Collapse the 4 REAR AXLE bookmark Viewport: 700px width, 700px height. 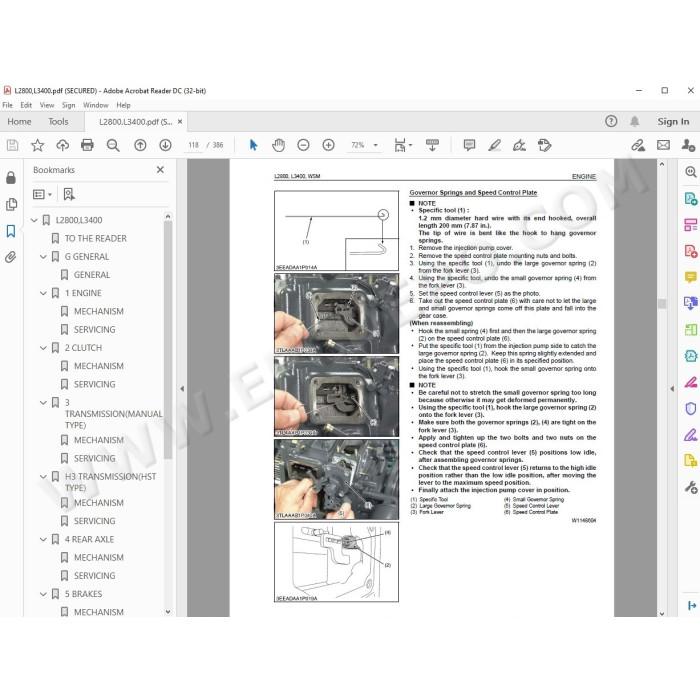(43, 539)
